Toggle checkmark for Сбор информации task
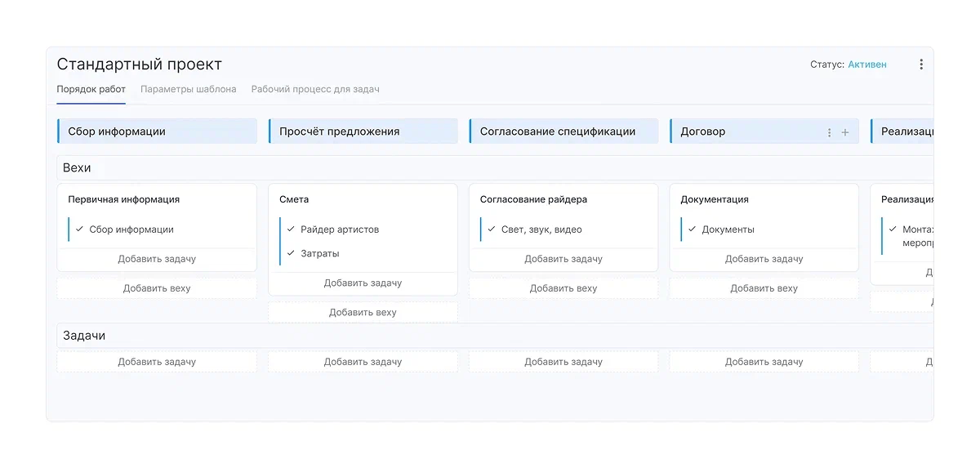This screenshot has width=980, height=468. pos(80,230)
